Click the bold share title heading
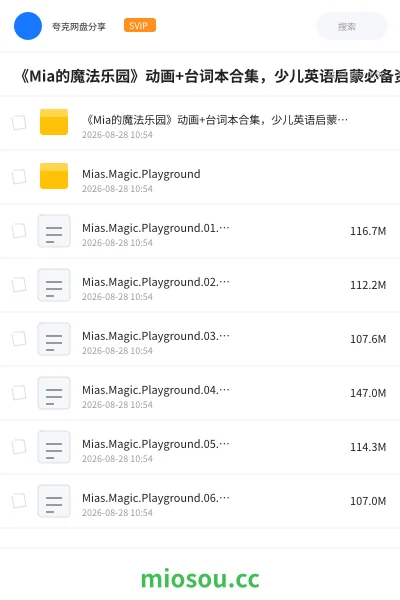Viewport: 400px width, 600px height. [x=209, y=76]
